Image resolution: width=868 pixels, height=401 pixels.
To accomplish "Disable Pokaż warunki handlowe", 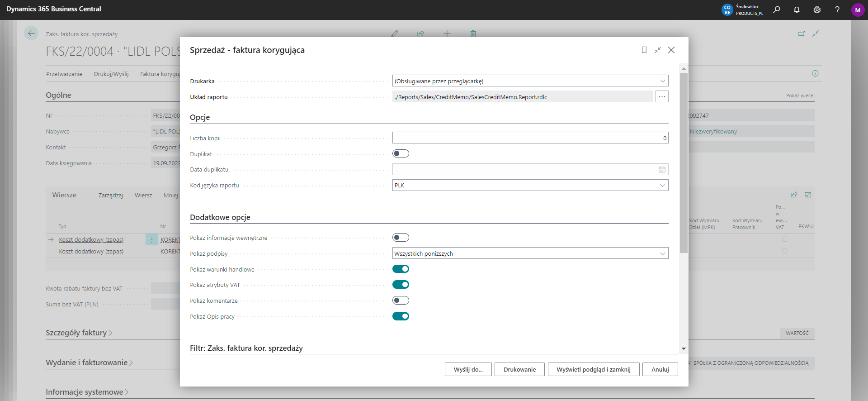I will click(401, 269).
